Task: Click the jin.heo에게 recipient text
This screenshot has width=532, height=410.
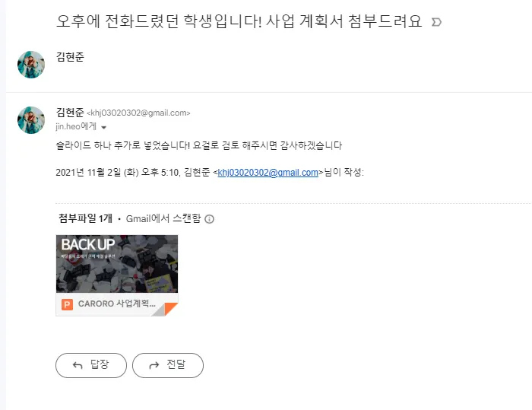Action: pyautogui.click(x=76, y=127)
